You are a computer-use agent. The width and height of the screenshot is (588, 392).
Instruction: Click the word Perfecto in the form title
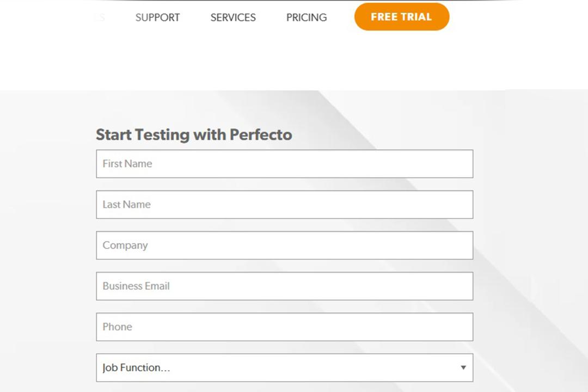261,134
